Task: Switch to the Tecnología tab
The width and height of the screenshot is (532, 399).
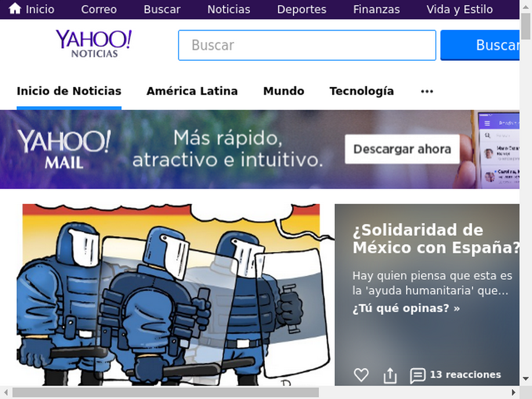Action: click(x=362, y=91)
